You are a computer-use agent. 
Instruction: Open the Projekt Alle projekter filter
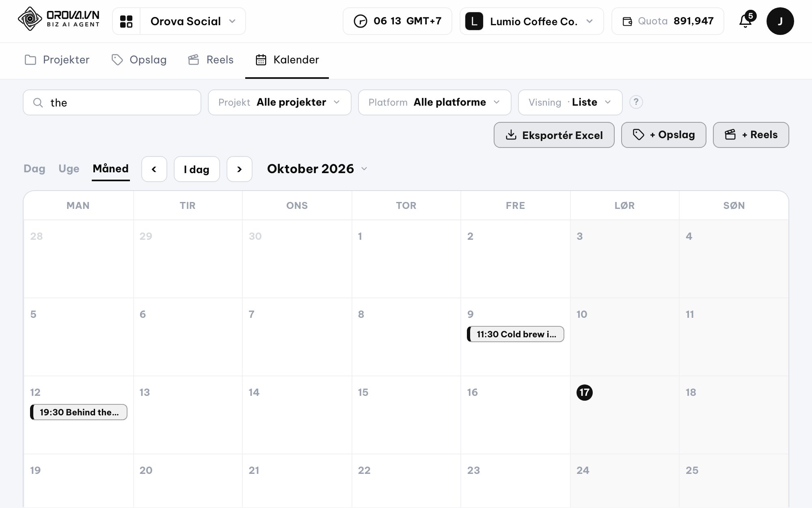coord(279,102)
